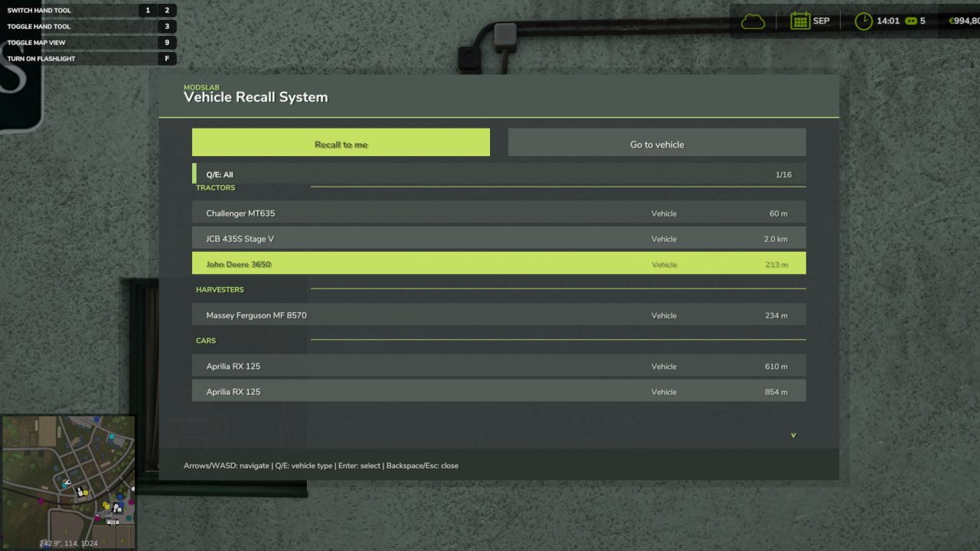Select the John Deere 3650 vehicle

point(499,263)
